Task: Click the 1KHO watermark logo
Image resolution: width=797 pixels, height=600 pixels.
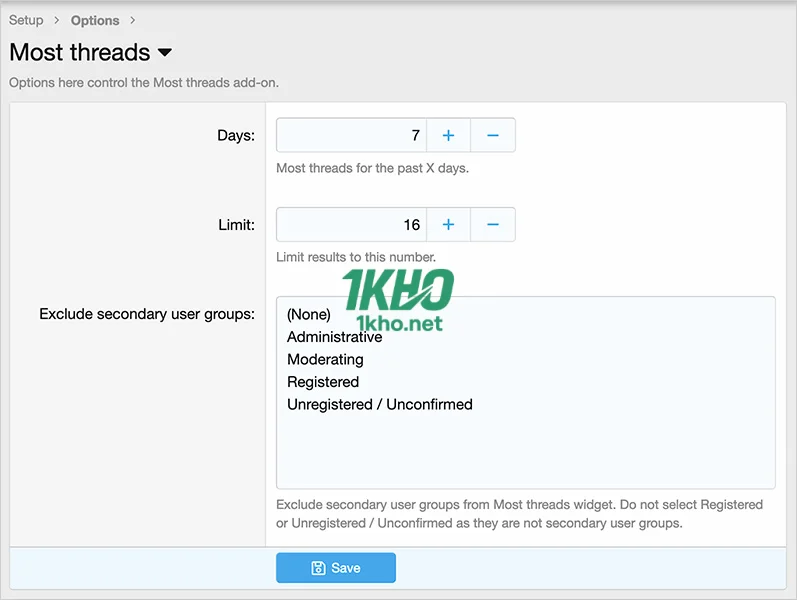Action: (x=397, y=300)
